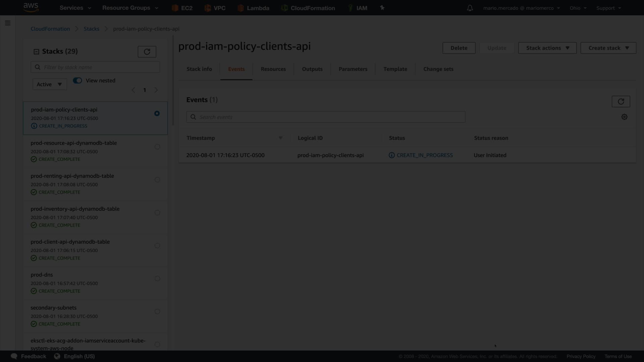Viewport: 644px width, 362px height.
Task: Refresh the events table
Action: (621, 102)
